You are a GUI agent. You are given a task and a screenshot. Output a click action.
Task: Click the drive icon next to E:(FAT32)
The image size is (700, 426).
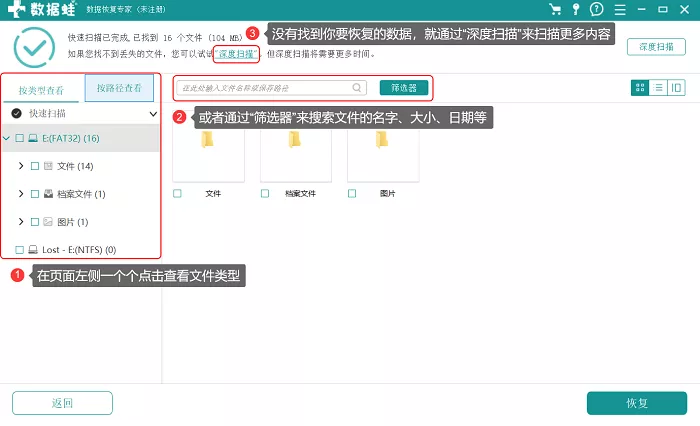click(33, 138)
